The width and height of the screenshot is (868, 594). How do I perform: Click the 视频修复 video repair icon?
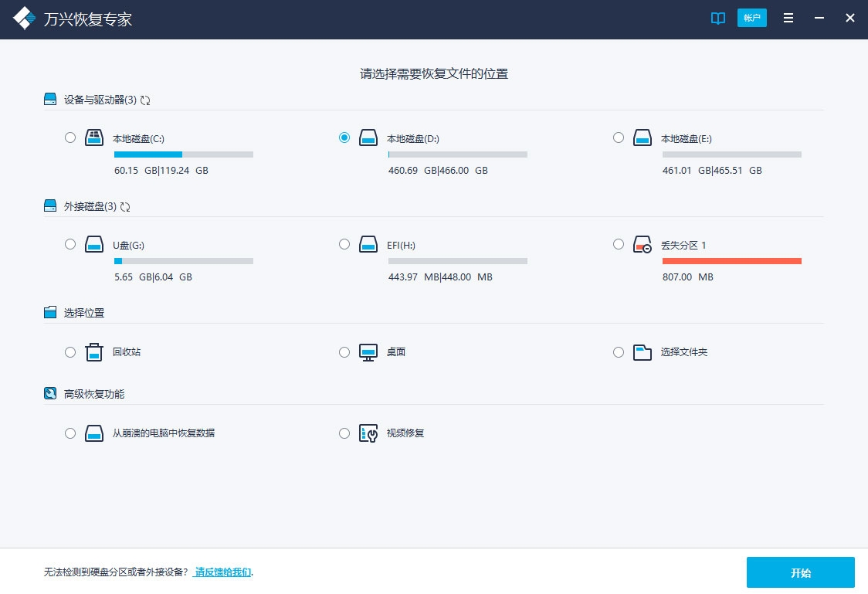click(368, 433)
